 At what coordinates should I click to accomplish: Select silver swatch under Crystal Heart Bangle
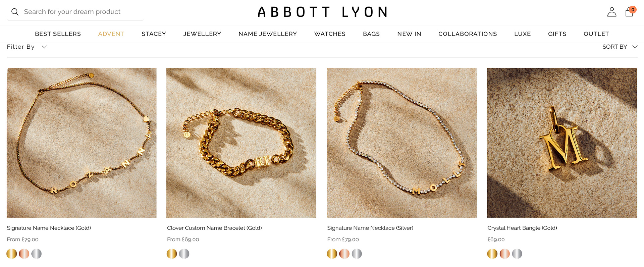click(517, 254)
